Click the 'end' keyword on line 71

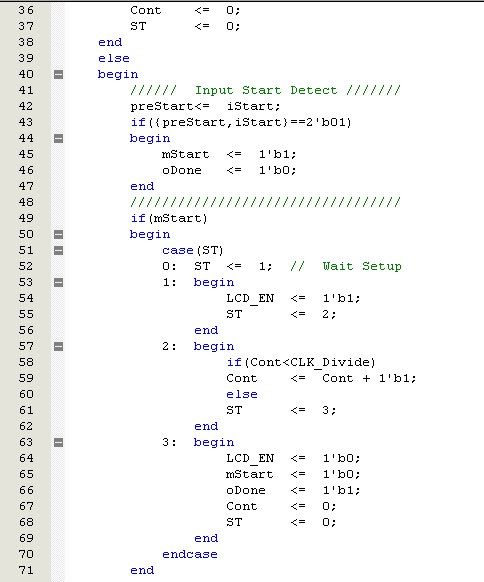click(x=142, y=570)
